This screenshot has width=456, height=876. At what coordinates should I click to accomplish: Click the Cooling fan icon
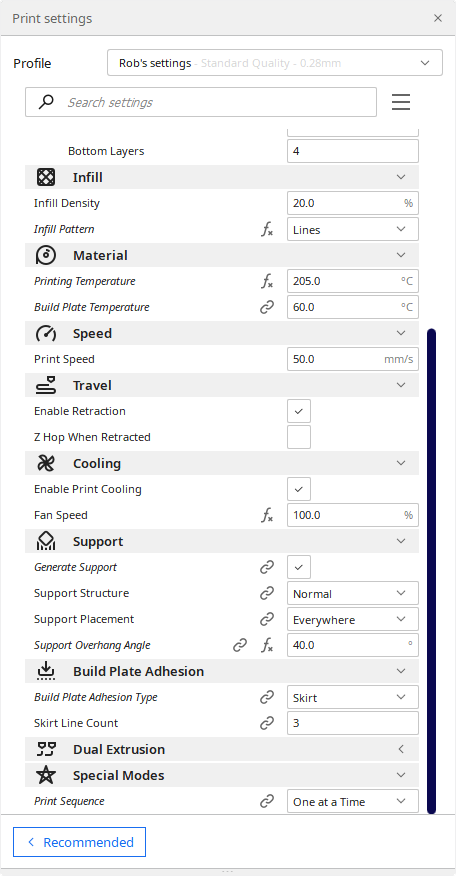(46, 463)
